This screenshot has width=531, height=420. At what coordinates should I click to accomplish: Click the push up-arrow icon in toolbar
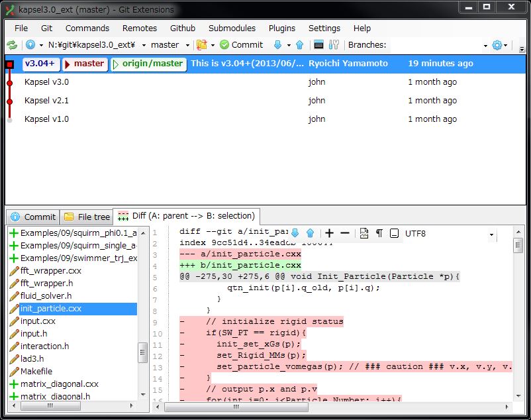tap(299, 45)
